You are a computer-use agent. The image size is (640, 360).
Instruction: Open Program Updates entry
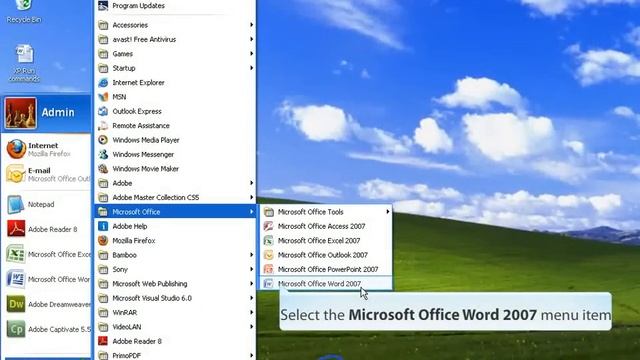pos(175,6)
